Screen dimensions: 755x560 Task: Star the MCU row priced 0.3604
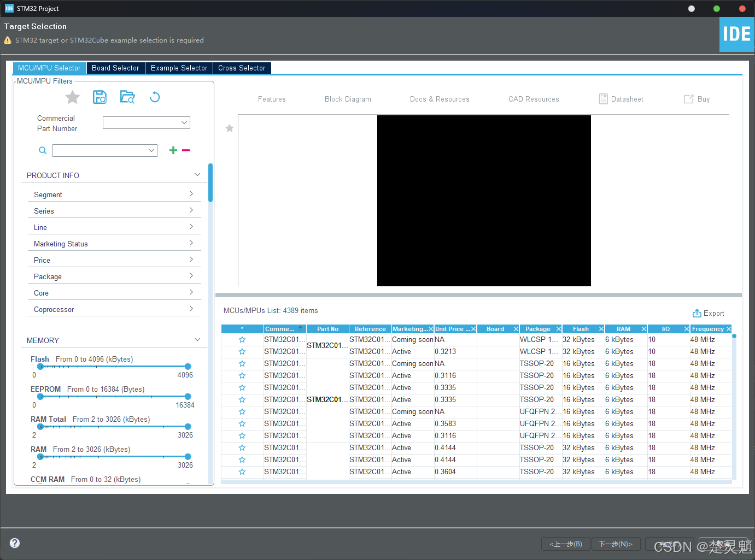pos(242,472)
